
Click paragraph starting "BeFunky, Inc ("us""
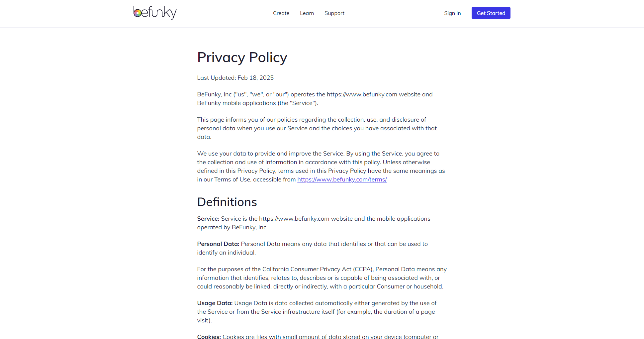[315, 99]
